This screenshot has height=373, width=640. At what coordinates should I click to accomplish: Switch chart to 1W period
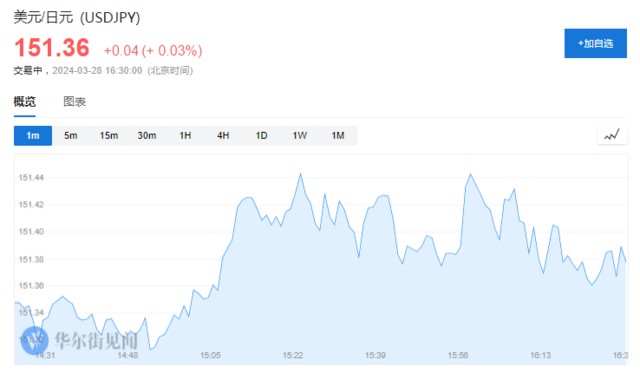click(x=300, y=135)
